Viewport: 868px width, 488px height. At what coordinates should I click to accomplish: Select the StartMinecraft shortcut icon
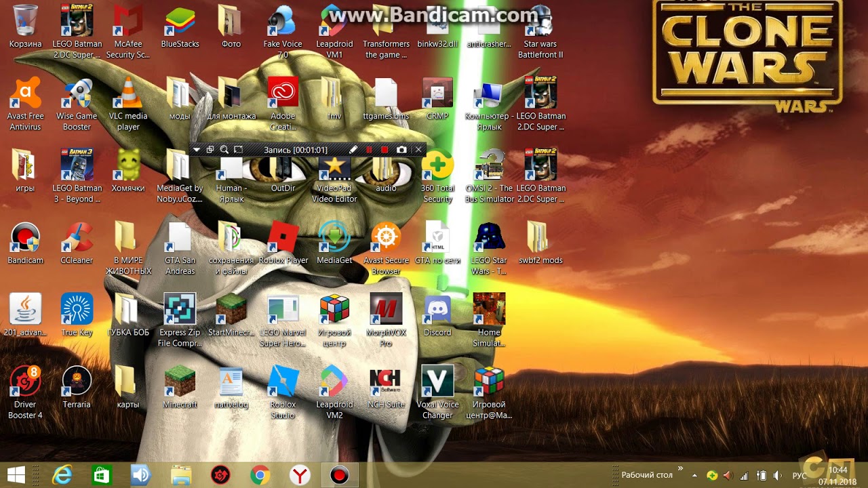pos(231,315)
